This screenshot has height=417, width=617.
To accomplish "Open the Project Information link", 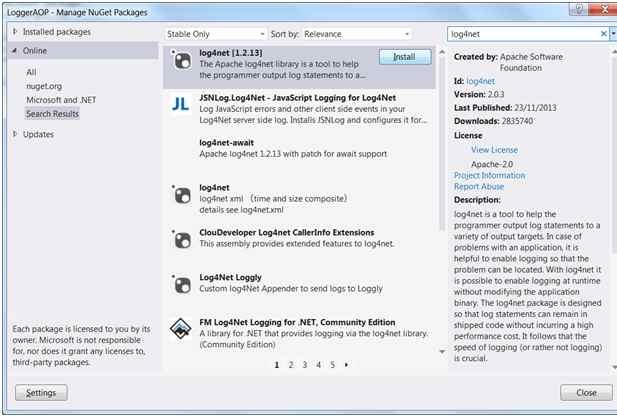I will [x=490, y=175].
